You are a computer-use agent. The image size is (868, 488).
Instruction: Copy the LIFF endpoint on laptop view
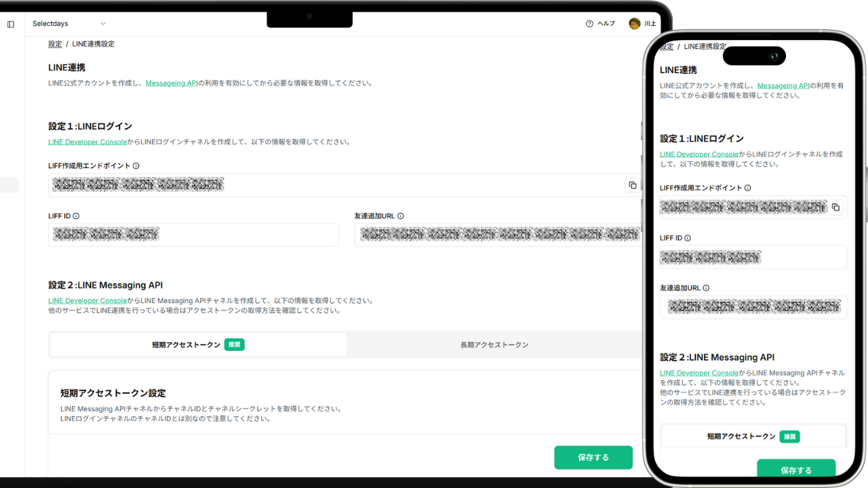(632, 185)
